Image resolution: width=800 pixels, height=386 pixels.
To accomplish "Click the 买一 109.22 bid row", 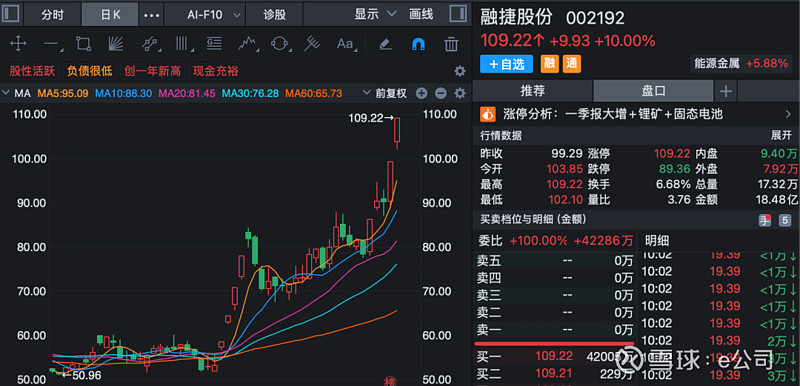I will (x=554, y=356).
